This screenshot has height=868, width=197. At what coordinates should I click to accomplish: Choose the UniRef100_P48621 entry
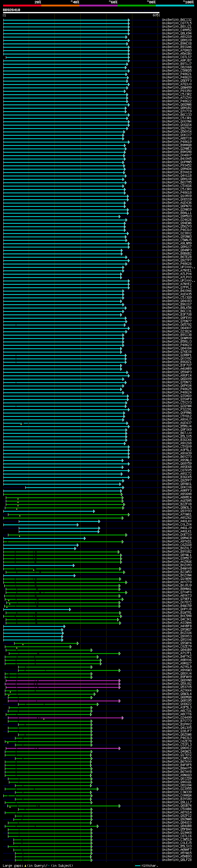177,74
